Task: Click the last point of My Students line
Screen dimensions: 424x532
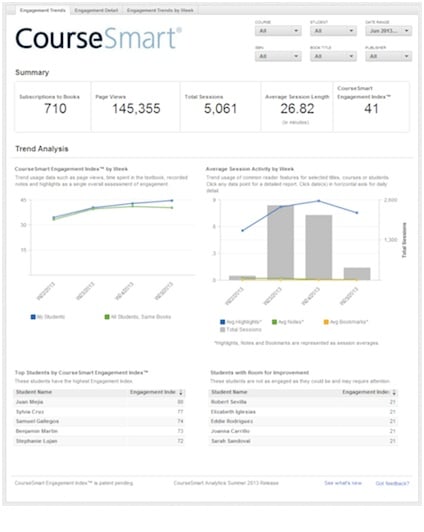Action: 172,201
